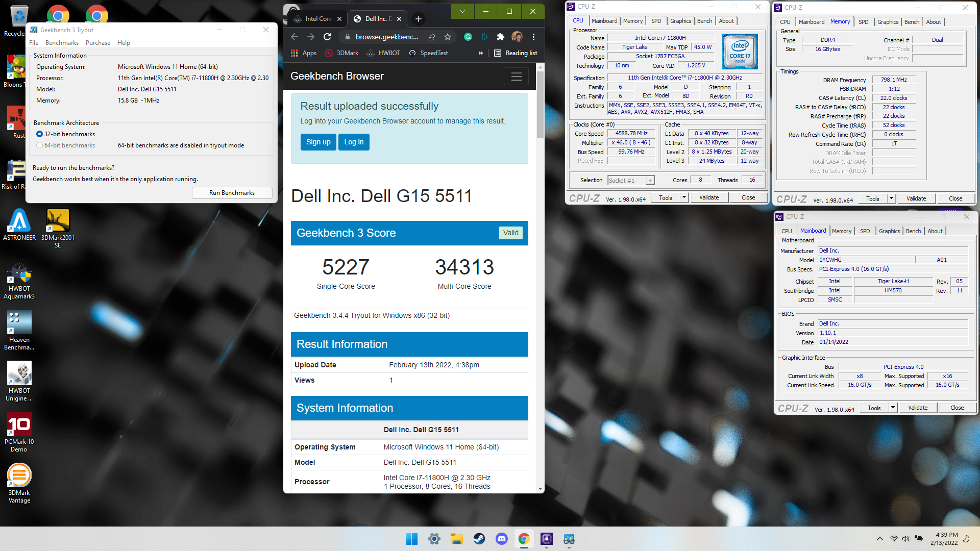Image resolution: width=980 pixels, height=551 pixels.
Task: Open the Help menu in Geekbench
Action: (x=124, y=43)
